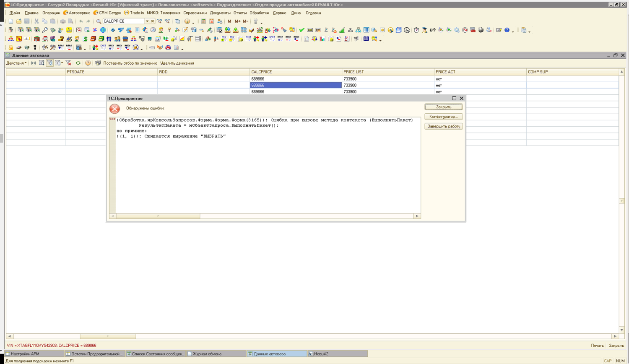Image resolution: width=629 pixels, height=364 pixels.
Task: Toggle the interval setting icon in list toolbar
Action: coord(34,63)
